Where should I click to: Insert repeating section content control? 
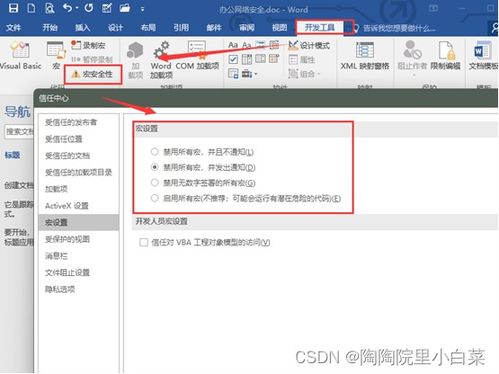233,73
